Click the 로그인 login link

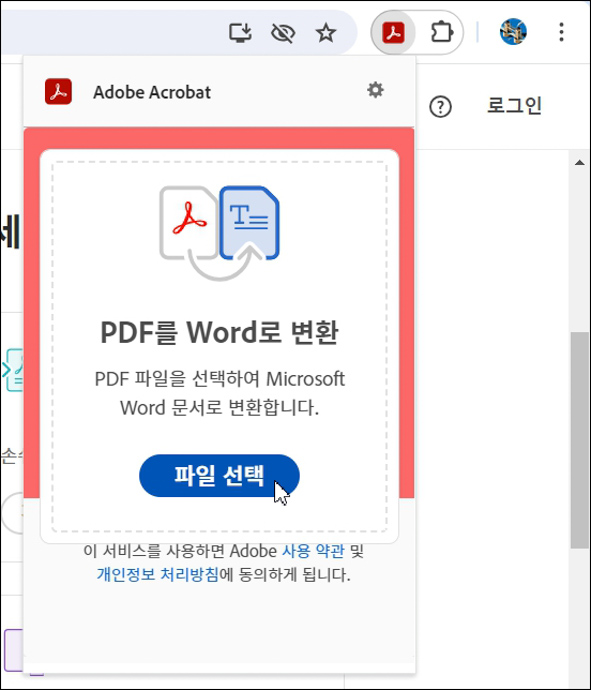tap(514, 106)
